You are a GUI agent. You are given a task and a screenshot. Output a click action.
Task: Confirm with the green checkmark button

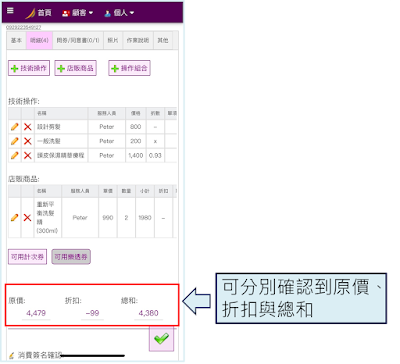[x=161, y=339]
